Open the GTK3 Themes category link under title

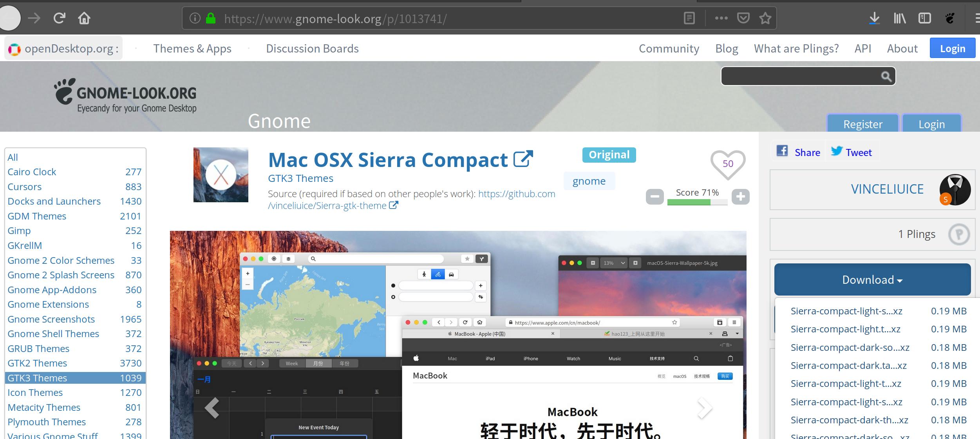pyautogui.click(x=300, y=178)
